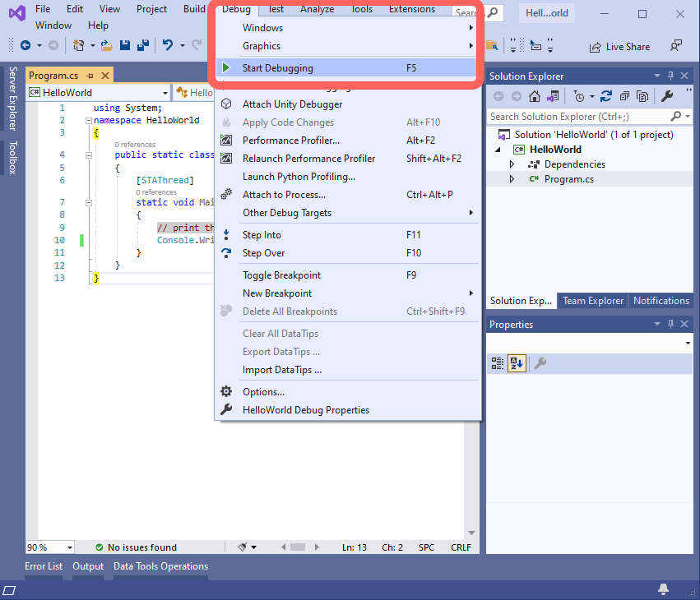Click the Live Share button
The width and height of the screenshot is (700, 600).
tap(619, 47)
